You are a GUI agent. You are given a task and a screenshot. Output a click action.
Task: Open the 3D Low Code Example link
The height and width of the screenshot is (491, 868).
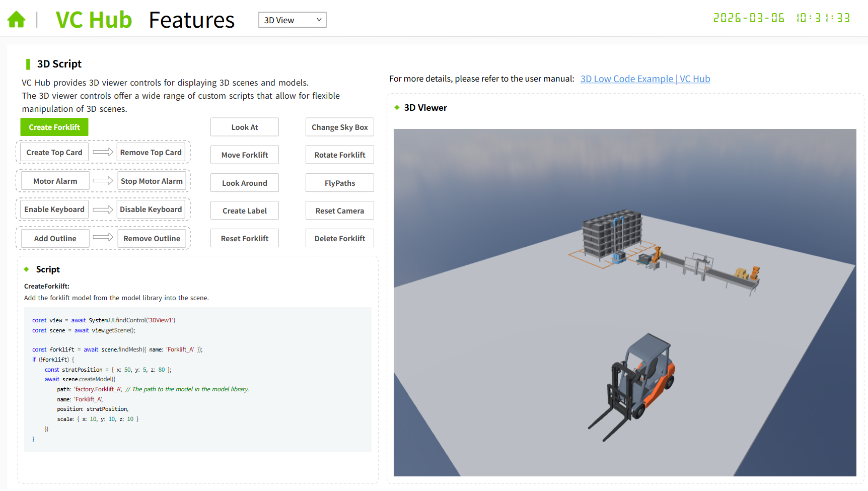(645, 79)
